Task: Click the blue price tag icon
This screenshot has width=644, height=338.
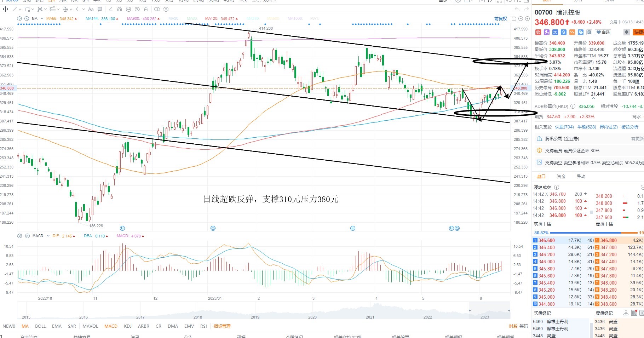Action: 581,32
